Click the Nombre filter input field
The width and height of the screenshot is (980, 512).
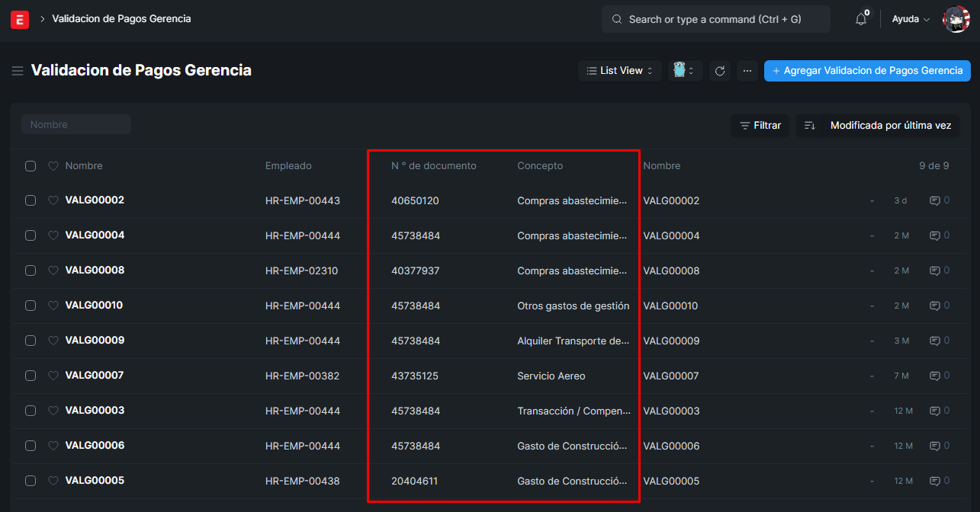(76, 124)
